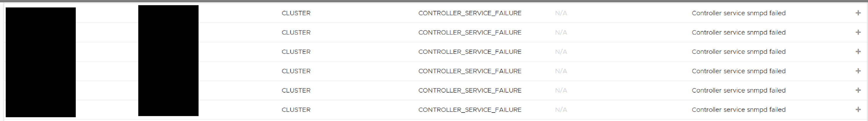
Task: Select third row's snmpd failed description
Action: click(738, 52)
